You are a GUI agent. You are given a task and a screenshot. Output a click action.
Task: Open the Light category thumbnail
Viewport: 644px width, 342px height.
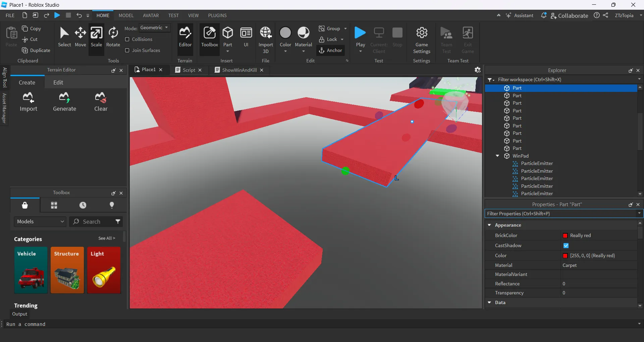[x=104, y=270]
